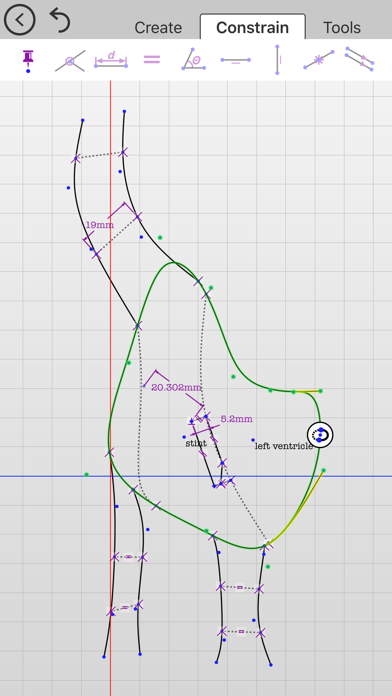Screen dimensions: 392x696
Task: Select the Constrain tab
Action: [x=253, y=27]
